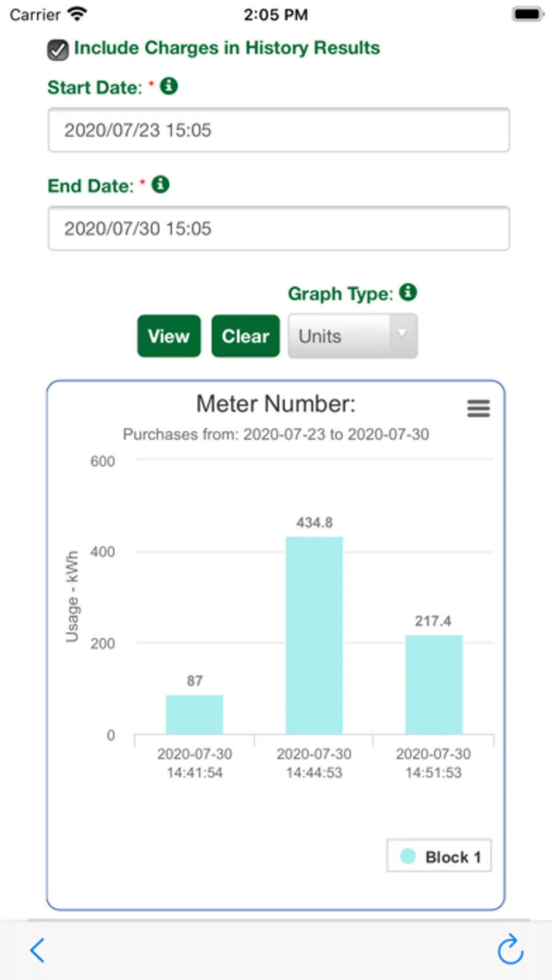This screenshot has width=552, height=980.
Task: Click the End Date info icon
Action: point(160,185)
